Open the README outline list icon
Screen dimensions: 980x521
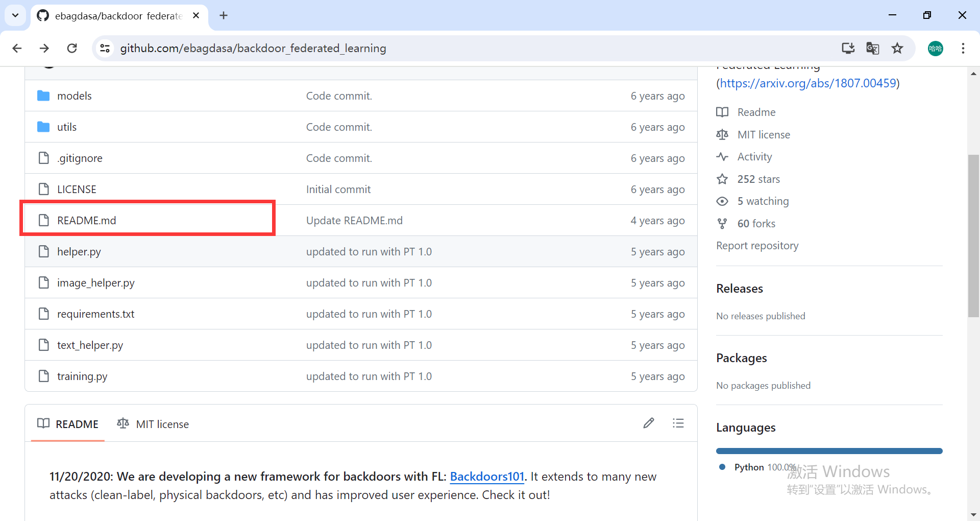click(x=678, y=423)
